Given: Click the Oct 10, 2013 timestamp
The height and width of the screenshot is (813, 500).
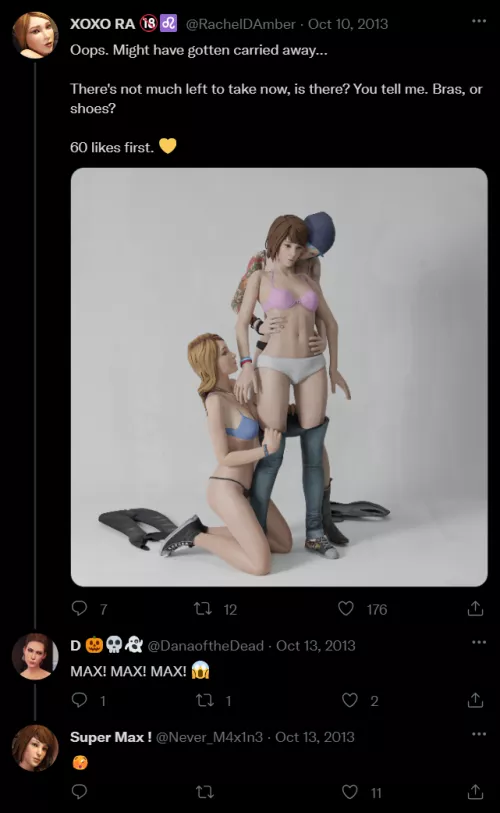Looking at the screenshot, I should 348,24.
